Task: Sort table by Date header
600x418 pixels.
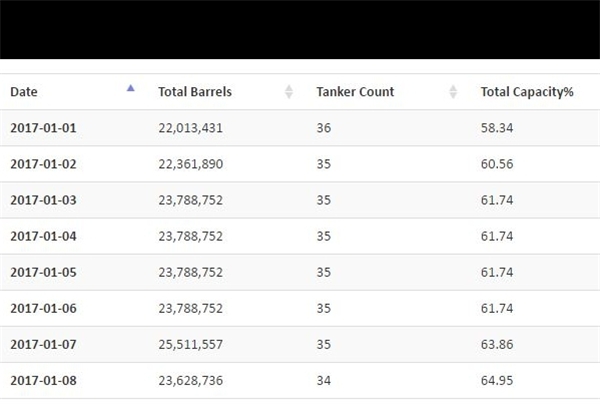Action: (x=24, y=92)
